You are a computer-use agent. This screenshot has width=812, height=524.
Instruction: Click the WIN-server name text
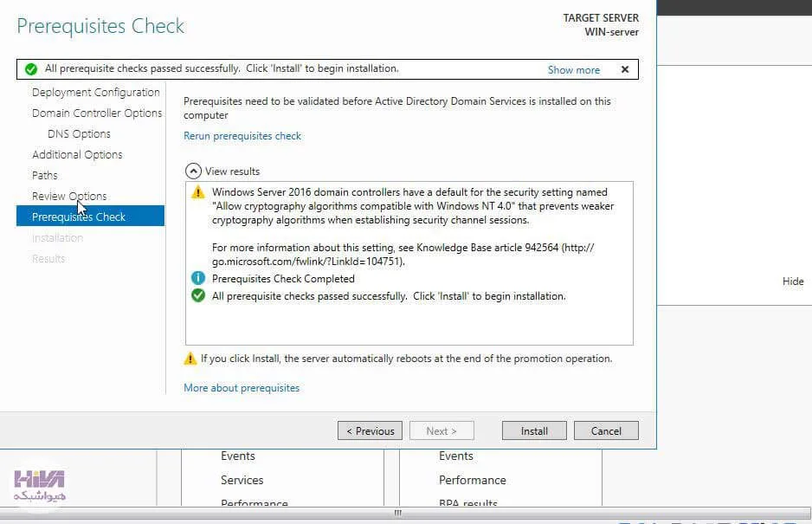tap(611, 32)
